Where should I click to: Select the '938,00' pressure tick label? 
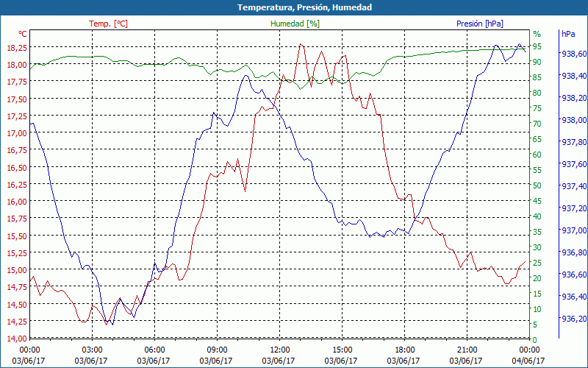coord(574,120)
